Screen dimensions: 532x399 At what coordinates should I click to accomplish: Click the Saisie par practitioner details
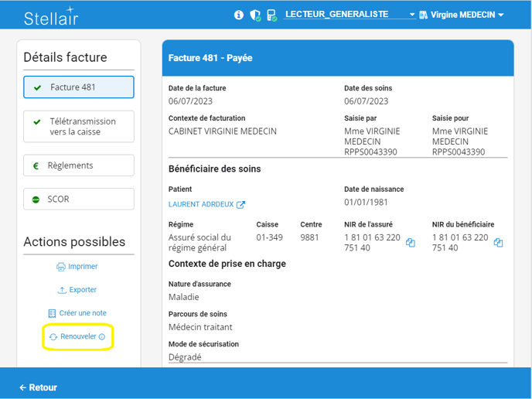[x=372, y=142]
